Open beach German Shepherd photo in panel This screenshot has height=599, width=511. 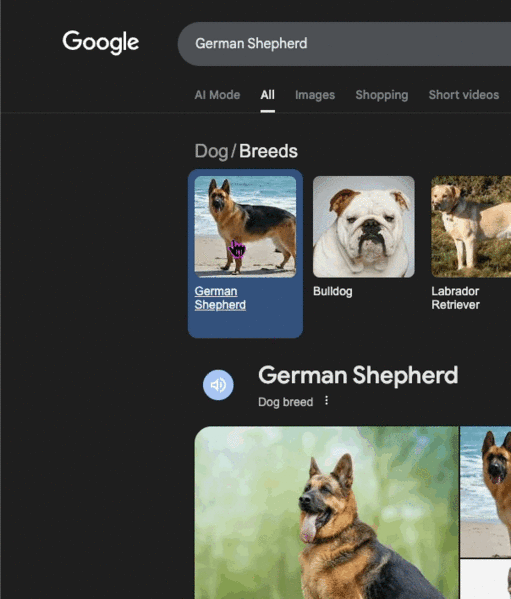click(x=485, y=492)
